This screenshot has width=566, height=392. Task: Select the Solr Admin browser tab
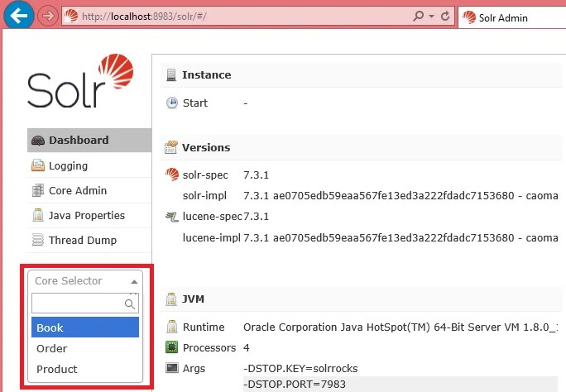[x=512, y=17]
